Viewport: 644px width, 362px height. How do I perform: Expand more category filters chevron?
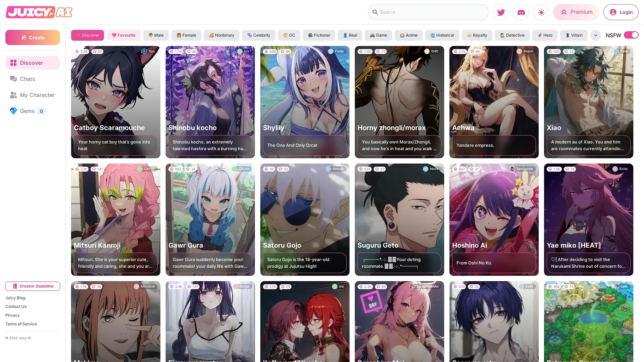(x=595, y=35)
